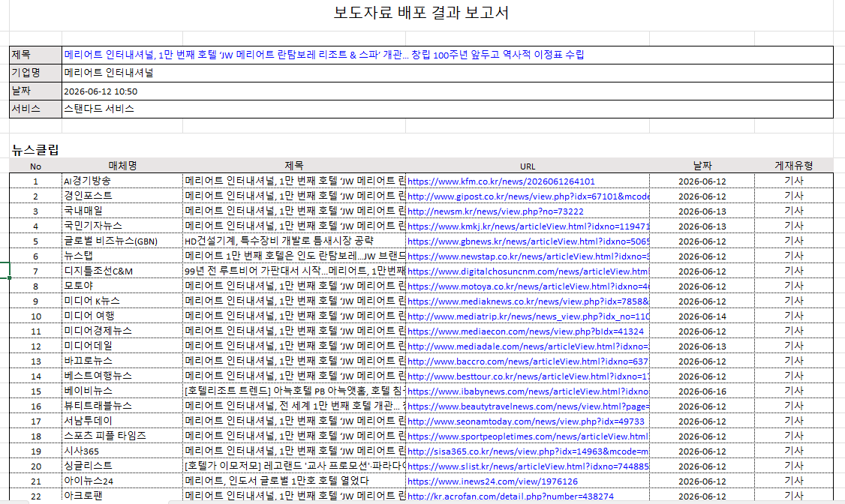Open the mediadale.com article link
This screenshot has width=845, height=504.
[x=528, y=346]
